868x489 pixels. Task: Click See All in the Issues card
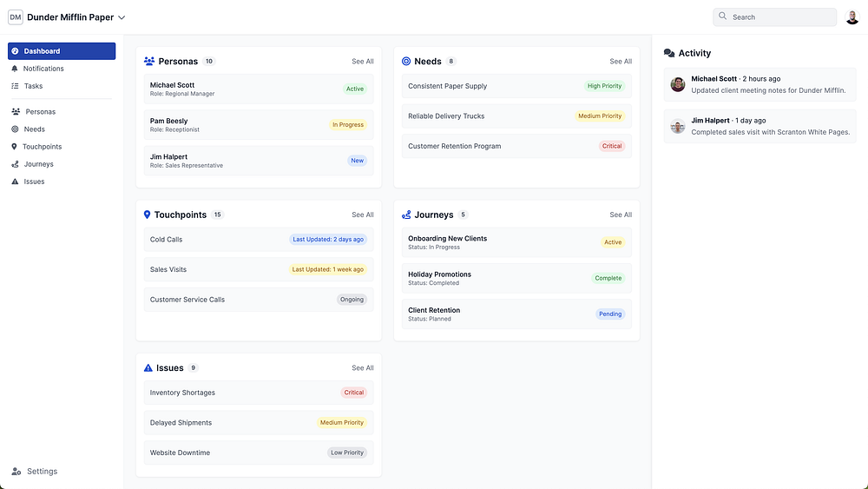coord(363,368)
